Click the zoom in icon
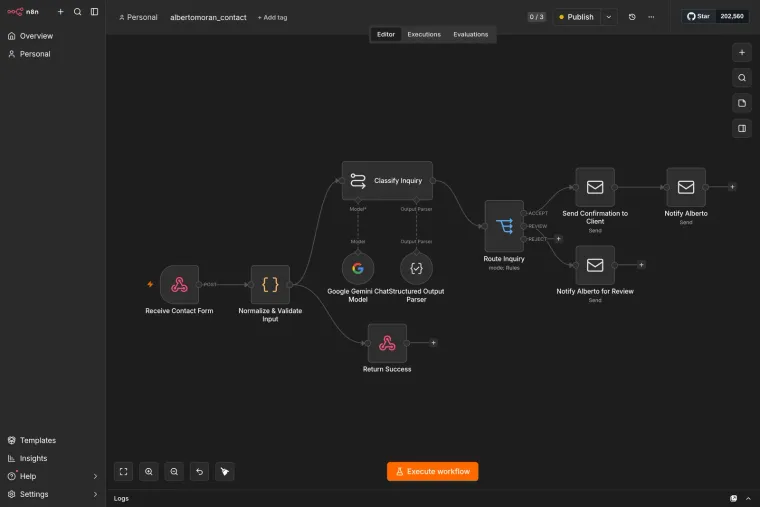This screenshot has width=760, height=507. 149,472
